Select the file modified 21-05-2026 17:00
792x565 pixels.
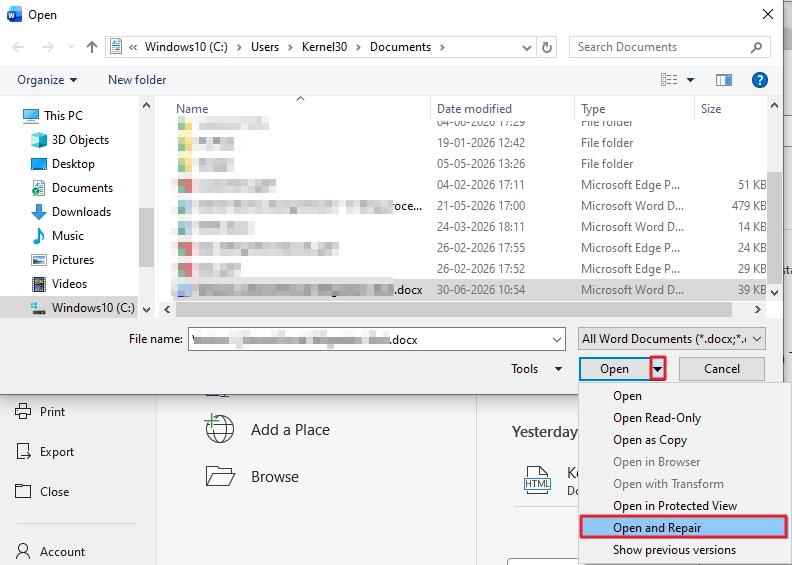(470, 206)
